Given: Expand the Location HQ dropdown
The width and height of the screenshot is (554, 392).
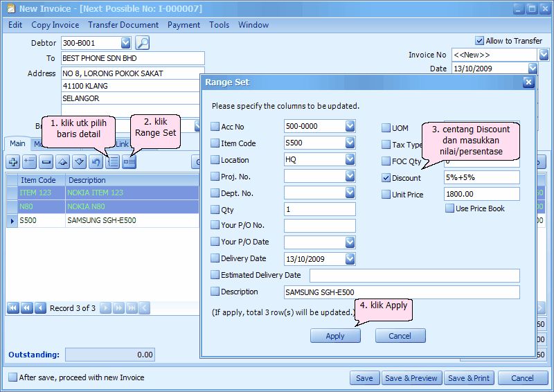Looking at the screenshot, I should [x=350, y=159].
